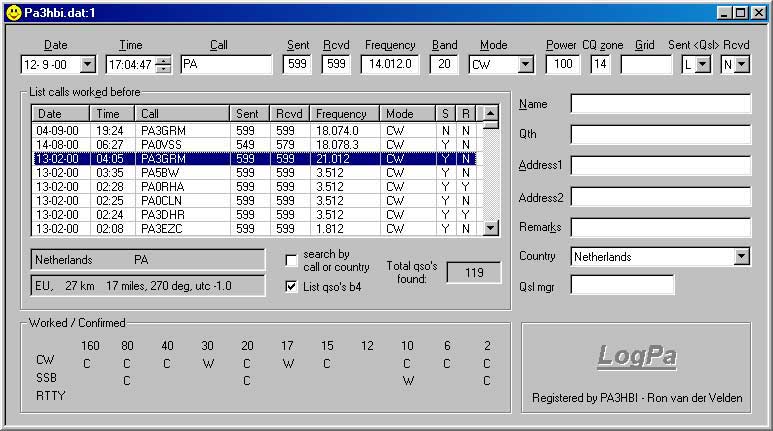
Task: Increase time with spinner up arrow
Action: click(163, 61)
